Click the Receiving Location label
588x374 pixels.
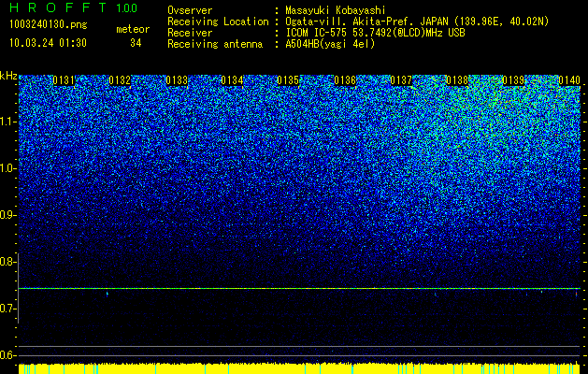(x=218, y=22)
